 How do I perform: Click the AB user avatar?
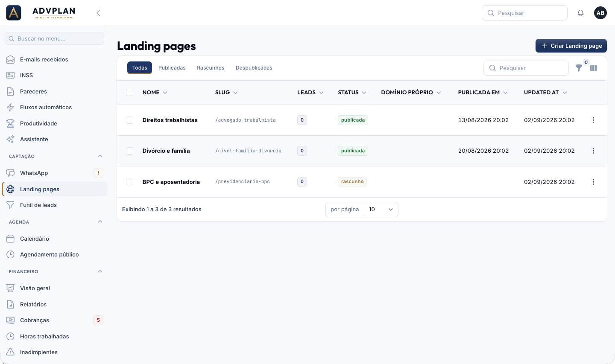pyautogui.click(x=600, y=13)
